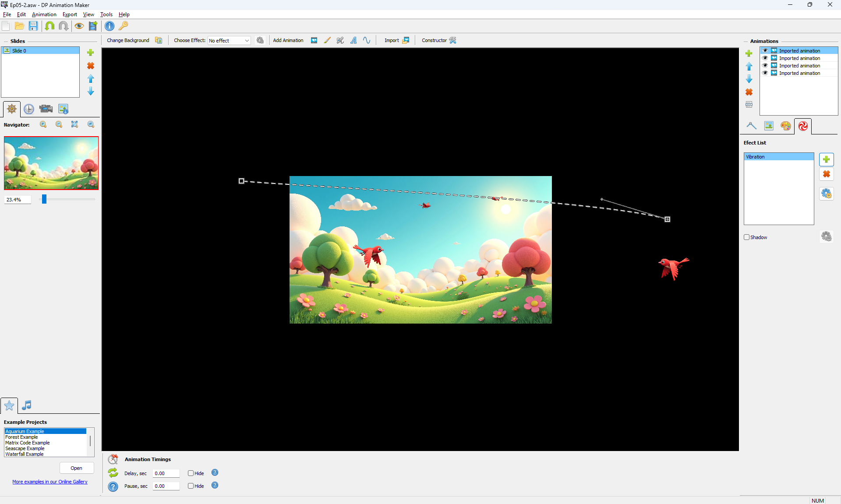Click the Add Animation brush icon
This screenshot has width=841, height=504.
pyautogui.click(x=327, y=40)
